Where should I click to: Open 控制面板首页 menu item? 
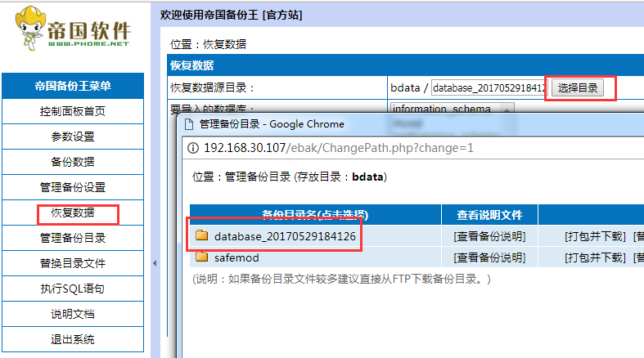point(73,111)
